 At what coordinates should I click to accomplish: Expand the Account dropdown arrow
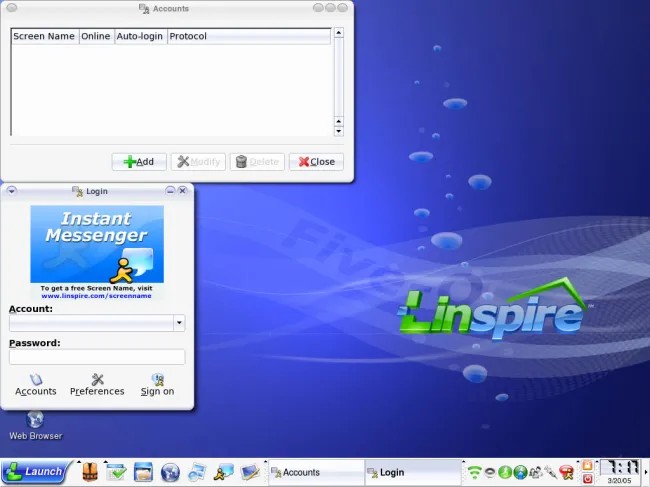[x=179, y=323]
